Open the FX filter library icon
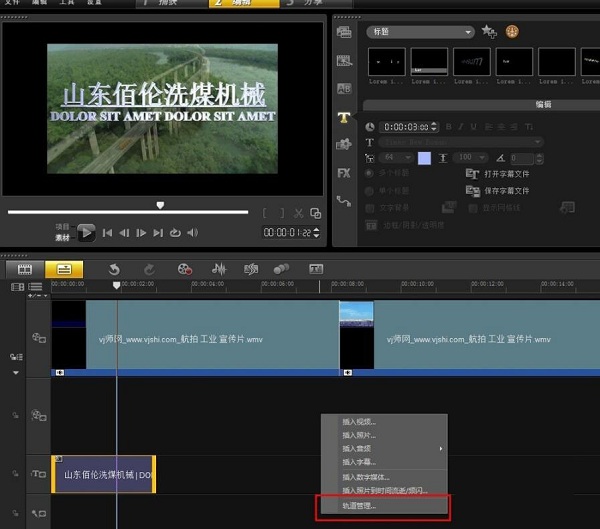 tap(344, 173)
